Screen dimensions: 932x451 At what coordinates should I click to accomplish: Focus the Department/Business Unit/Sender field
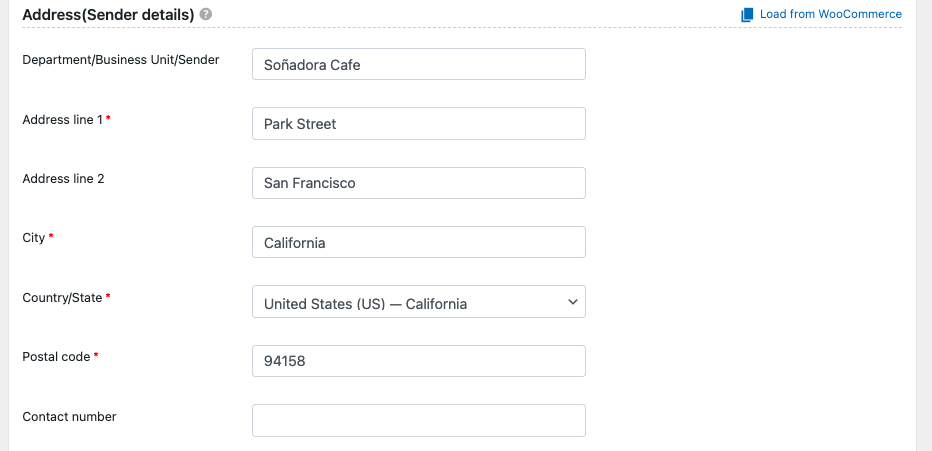point(418,64)
